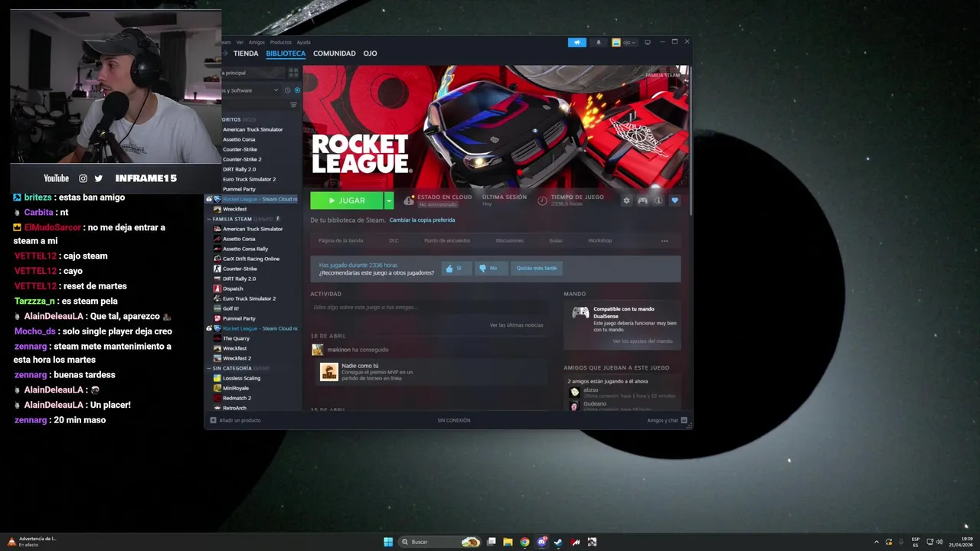Select Dispatch in the library list
The image size is (980, 551).
click(x=233, y=289)
